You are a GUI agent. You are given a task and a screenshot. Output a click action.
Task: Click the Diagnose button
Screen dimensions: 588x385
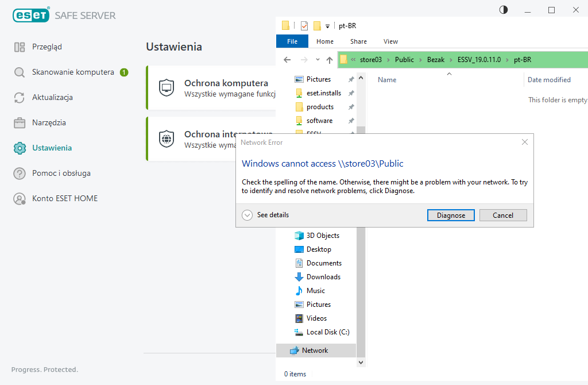(451, 215)
